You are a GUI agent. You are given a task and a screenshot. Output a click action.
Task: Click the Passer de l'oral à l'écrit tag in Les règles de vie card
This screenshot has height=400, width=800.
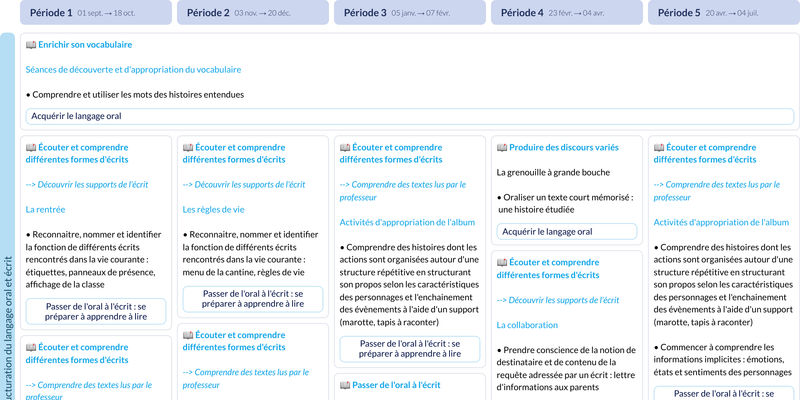(253, 299)
